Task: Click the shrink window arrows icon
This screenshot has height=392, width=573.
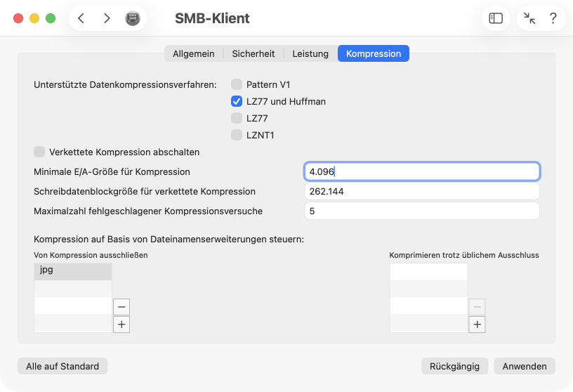Action: 529,18
